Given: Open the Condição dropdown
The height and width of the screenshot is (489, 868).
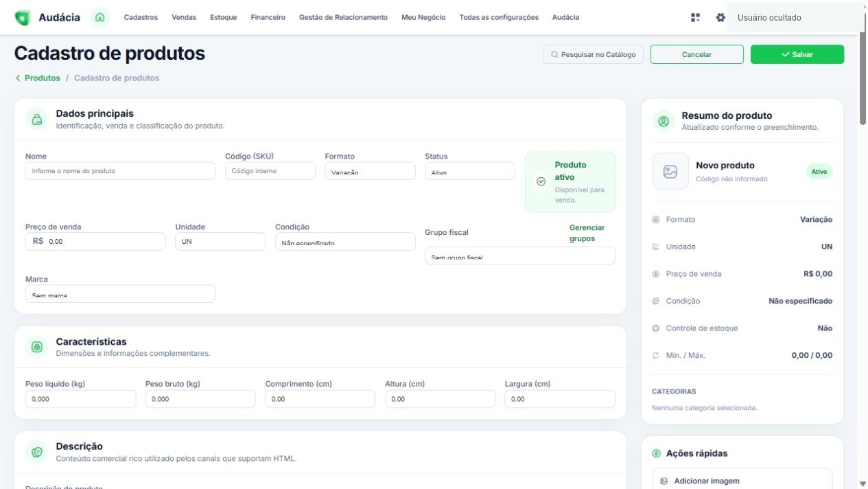Looking at the screenshot, I should tap(345, 242).
